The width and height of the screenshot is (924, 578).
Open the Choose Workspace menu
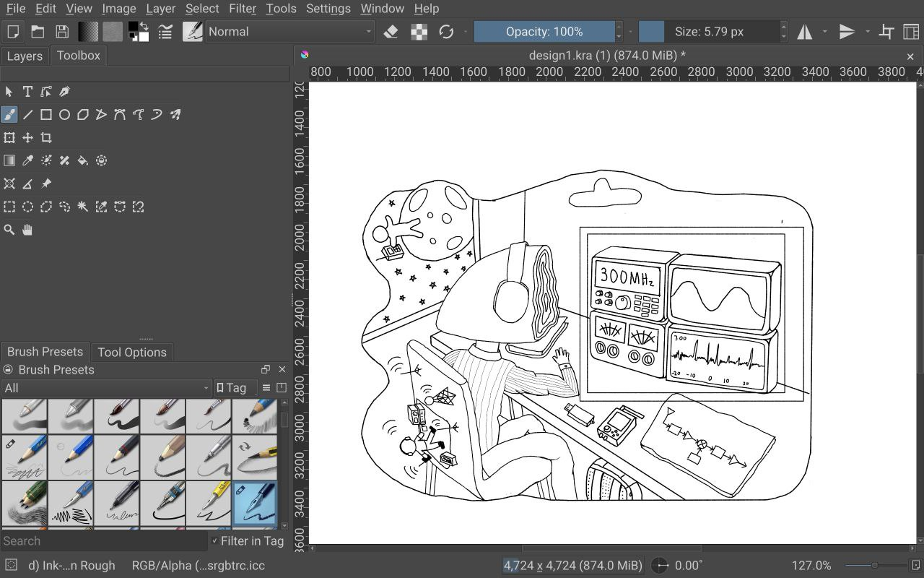(911, 32)
